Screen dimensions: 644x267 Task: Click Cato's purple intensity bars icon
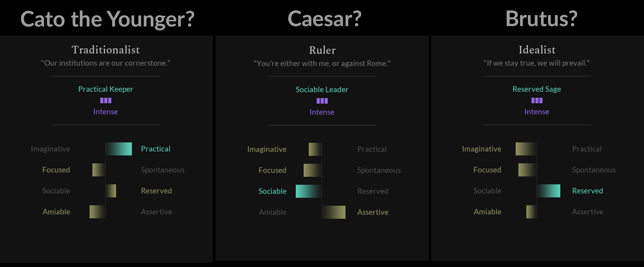pos(106,100)
